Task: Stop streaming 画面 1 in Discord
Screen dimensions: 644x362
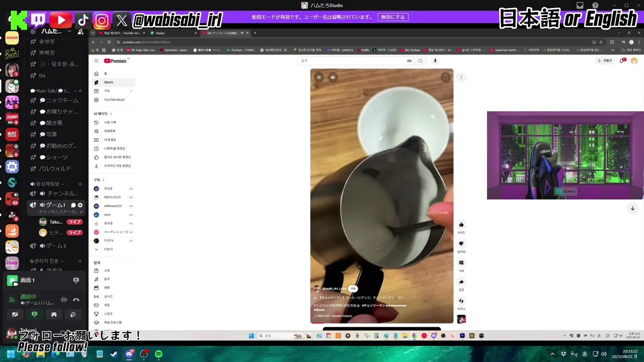Action: [76, 280]
